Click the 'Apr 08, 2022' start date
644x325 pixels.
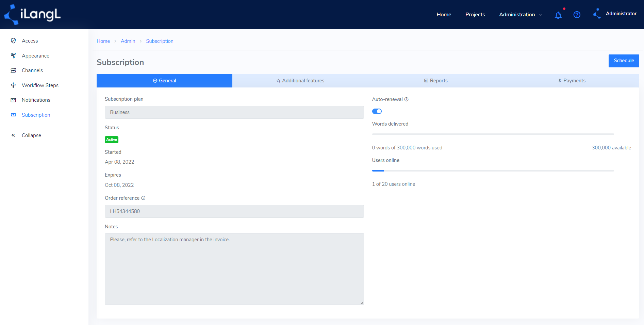pyautogui.click(x=119, y=162)
